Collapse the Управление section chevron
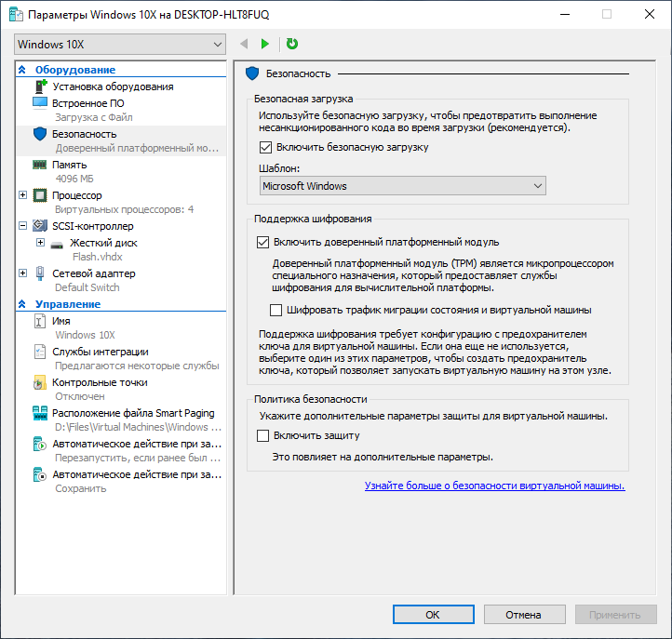 (22, 304)
